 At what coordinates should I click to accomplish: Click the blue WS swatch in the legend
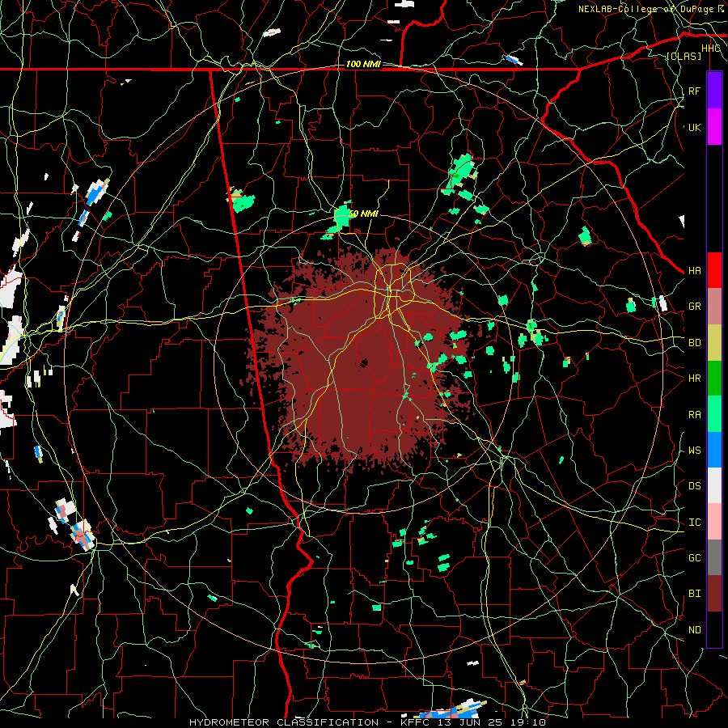tap(714, 450)
